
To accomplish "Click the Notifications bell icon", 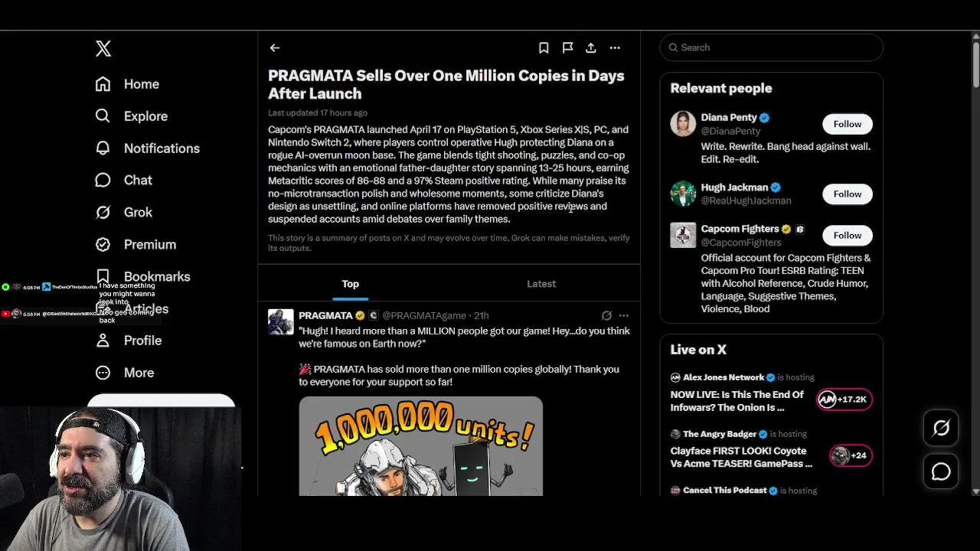I will click(103, 148).
